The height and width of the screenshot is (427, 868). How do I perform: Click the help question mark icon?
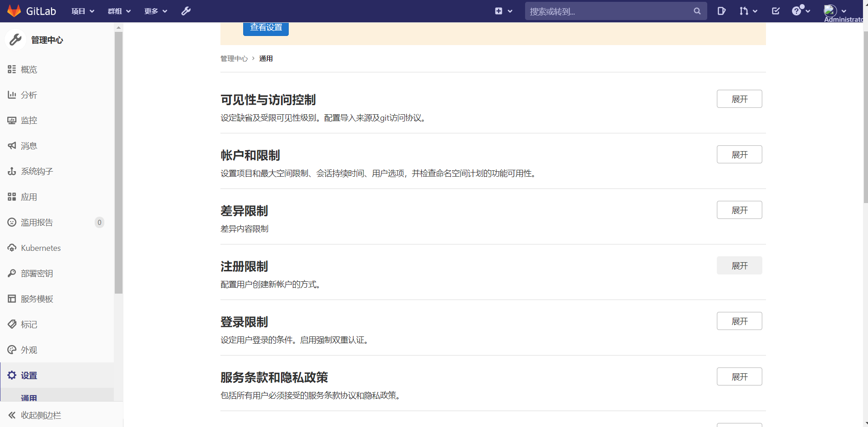click(797, 11)
